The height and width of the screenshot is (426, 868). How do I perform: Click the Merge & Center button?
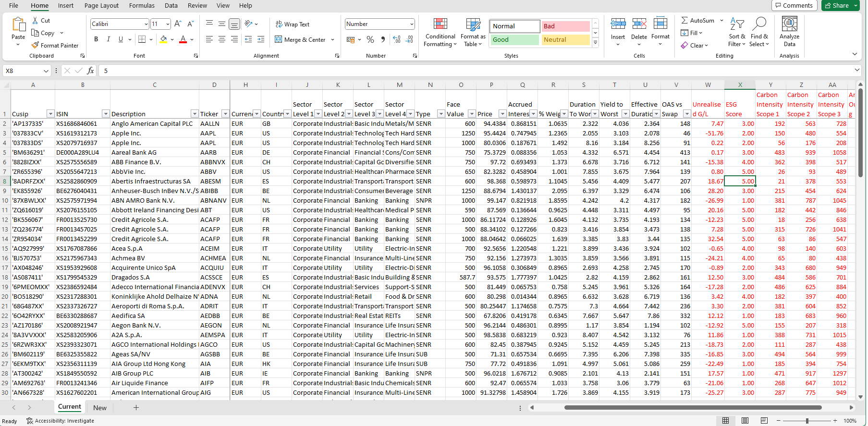click(x=300, y=39)
